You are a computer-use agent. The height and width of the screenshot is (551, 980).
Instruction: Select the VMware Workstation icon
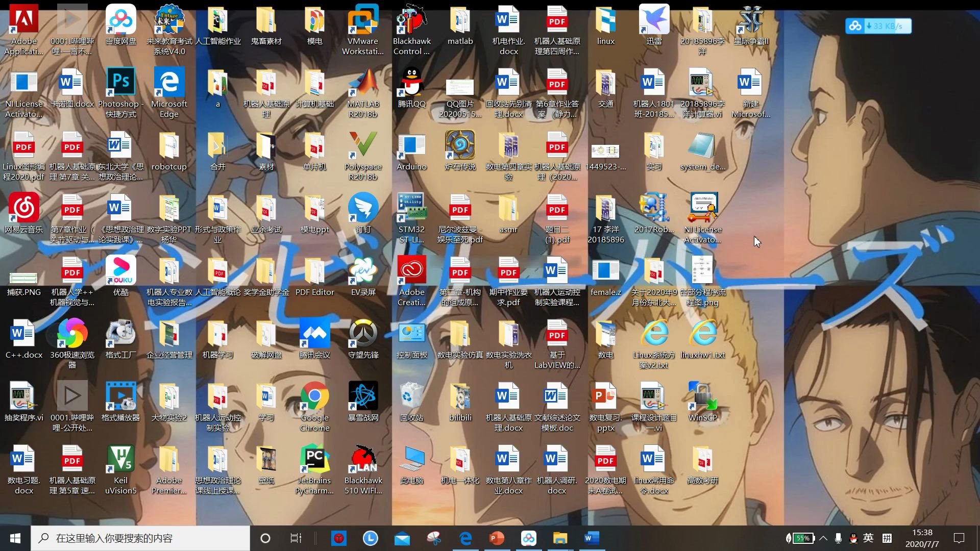[363, 20]
